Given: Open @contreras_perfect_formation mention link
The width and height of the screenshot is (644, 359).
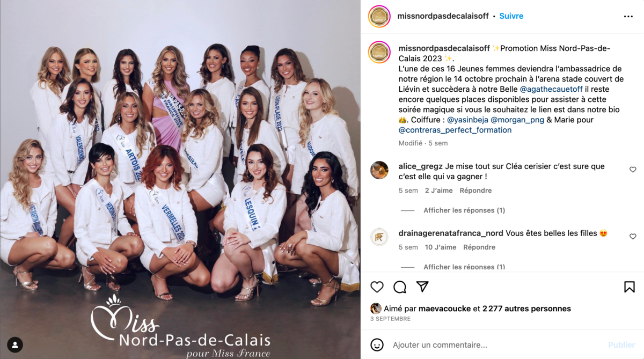Looking at the screenshot, I should click(455, 130).
